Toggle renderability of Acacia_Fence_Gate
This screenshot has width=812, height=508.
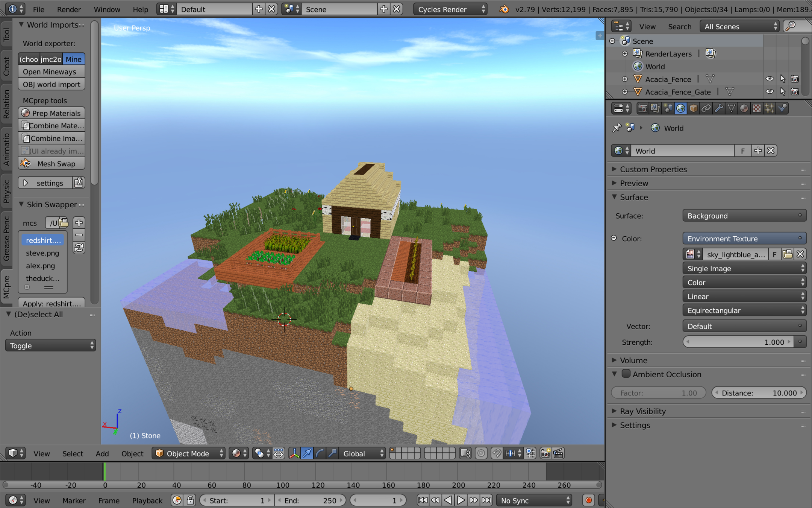[795, 92]
